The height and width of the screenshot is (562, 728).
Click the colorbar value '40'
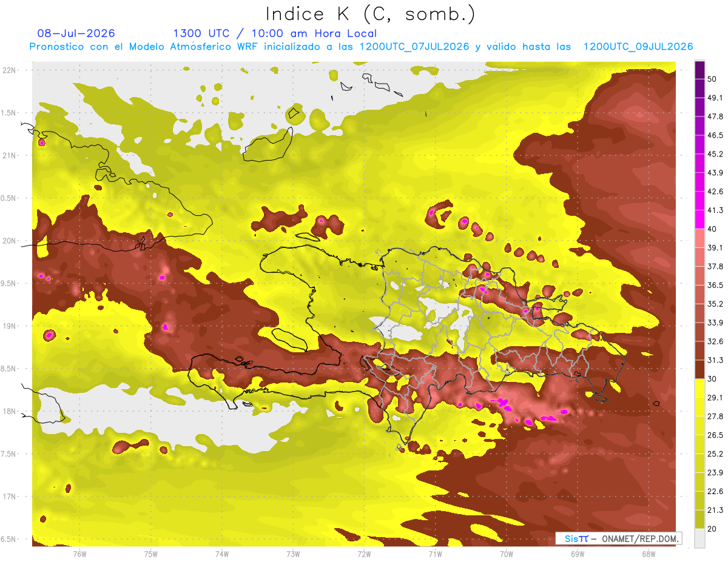(x=712, y=229)
